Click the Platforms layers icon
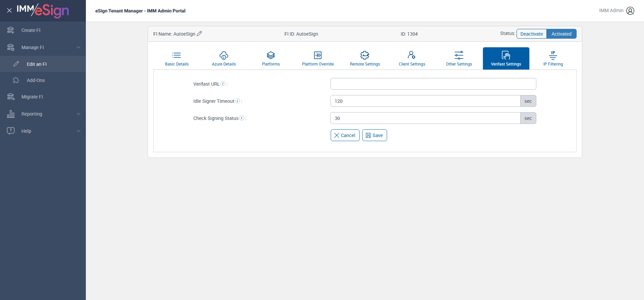The image size is (644, 300). pyautogui.click(x=271, y=55)
